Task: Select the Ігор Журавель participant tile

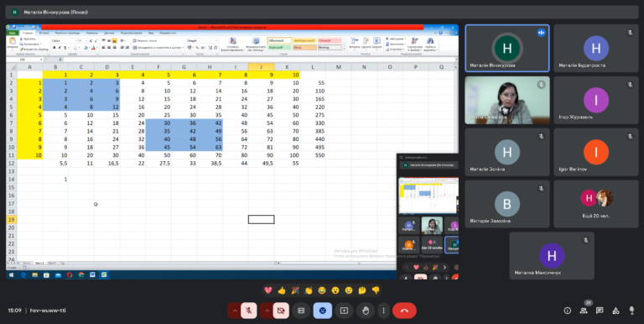Action: pos(595,100)
